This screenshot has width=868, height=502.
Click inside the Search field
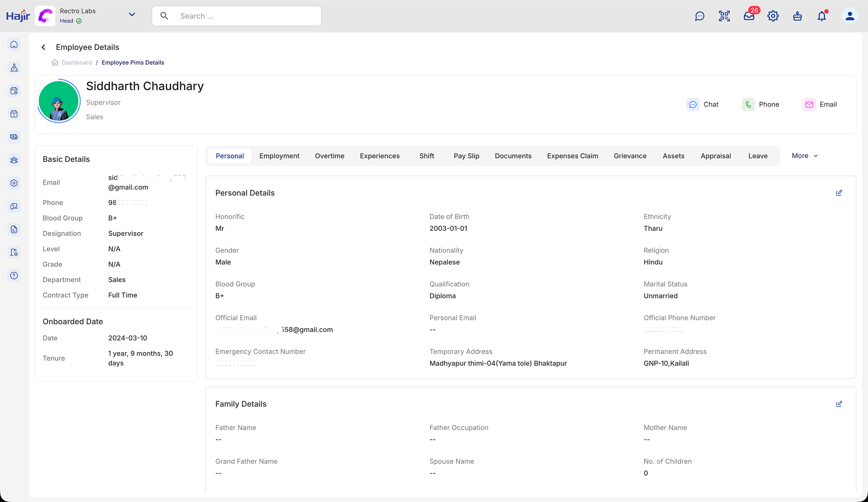pos(246,16)
